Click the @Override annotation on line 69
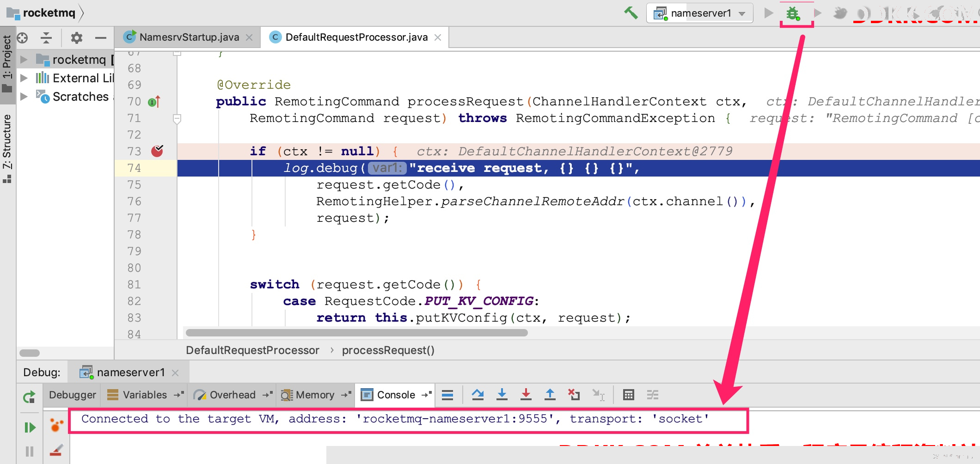 [x=254, y=85]
